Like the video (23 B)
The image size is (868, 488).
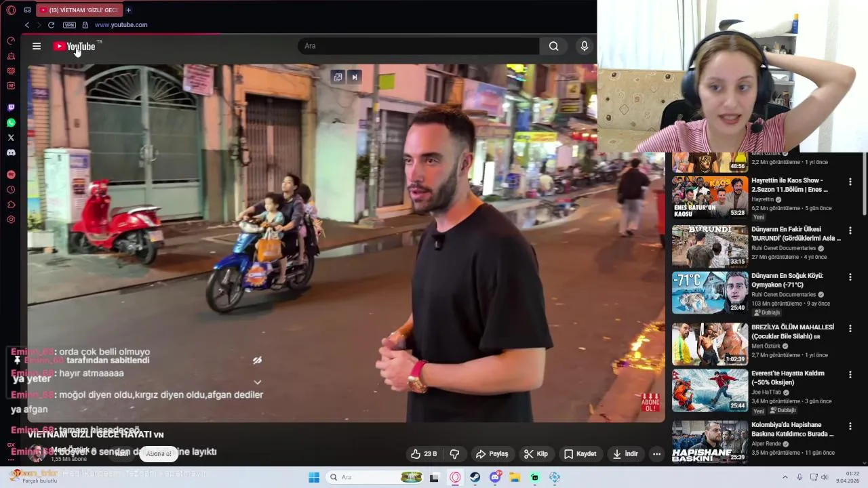pyautogui.click(x=424, y=454)
